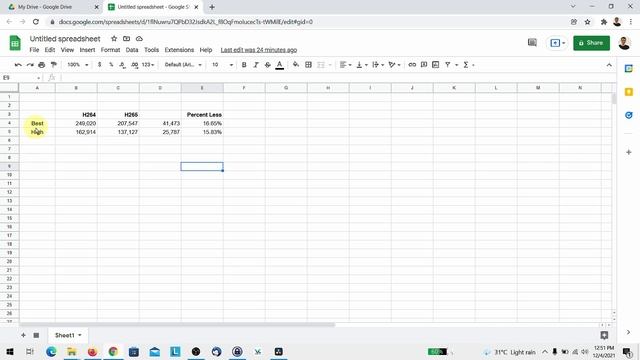Format as currency with dollar icon
640x360 pixels.
click(100, 65)
